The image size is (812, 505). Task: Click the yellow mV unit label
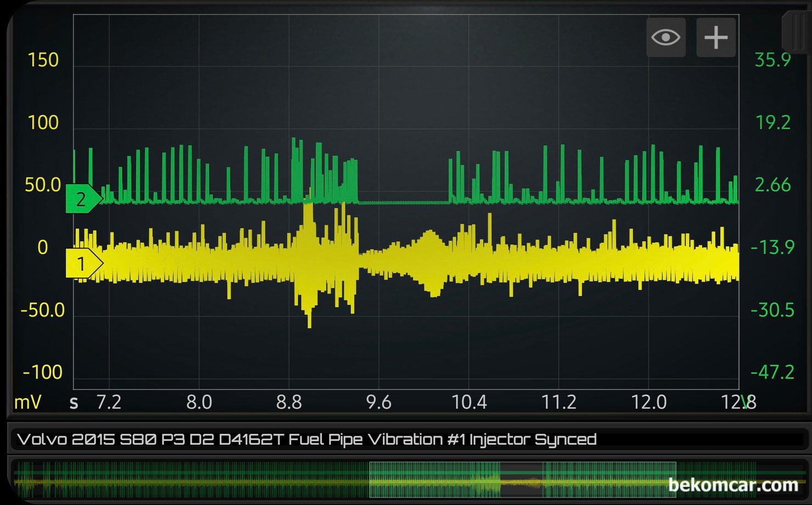[x=27, y=402]
